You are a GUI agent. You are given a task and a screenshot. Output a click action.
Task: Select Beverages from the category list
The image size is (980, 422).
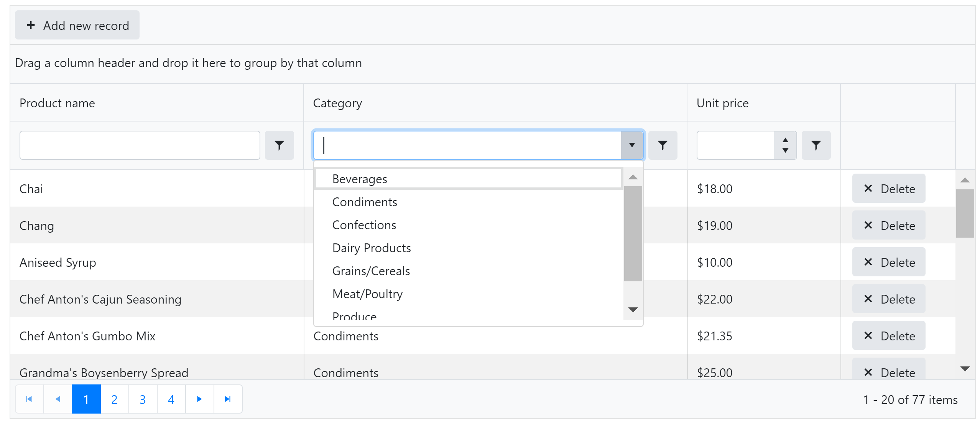pyautogui.click(x=360, y=179)
